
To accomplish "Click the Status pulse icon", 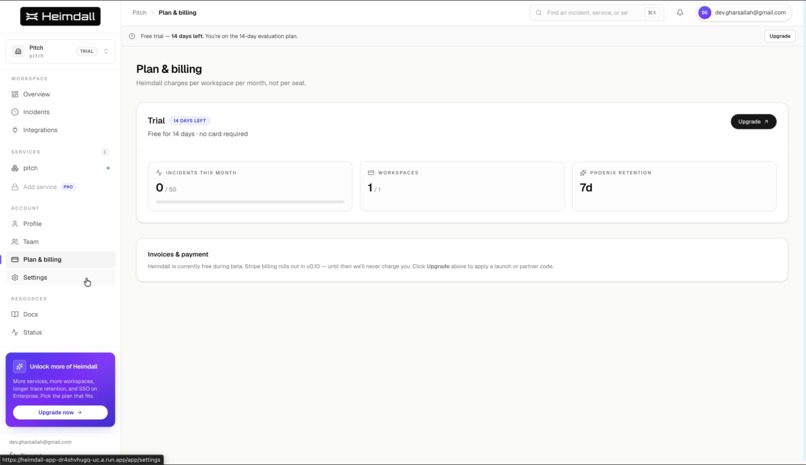I will click(15, 332).
